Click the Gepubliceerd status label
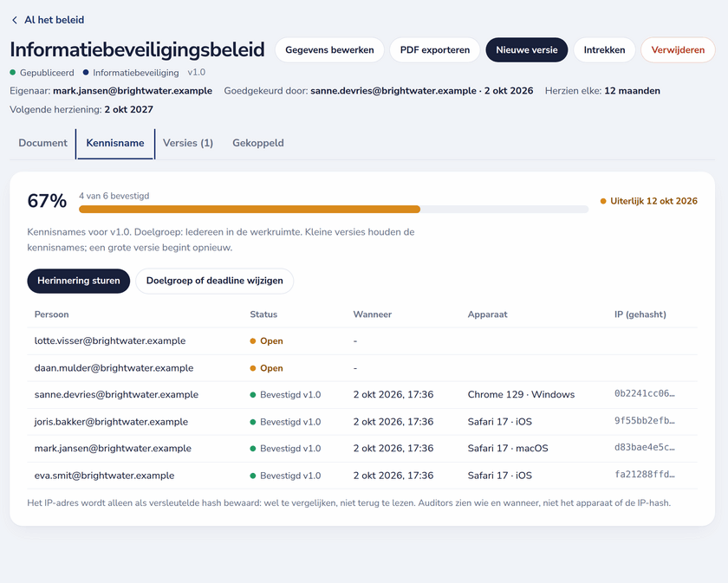The image size is (728, 583). point(42,73)
